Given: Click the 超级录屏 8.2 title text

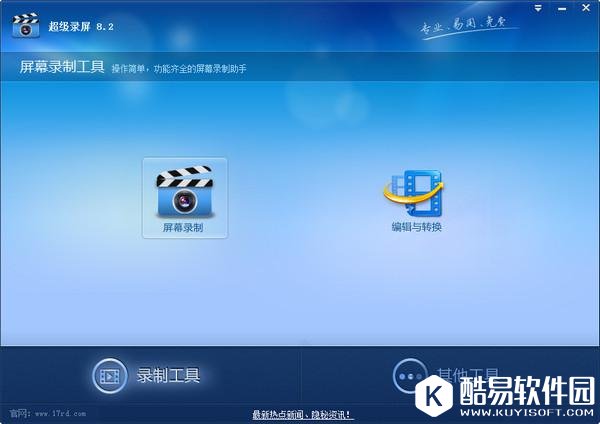Looking at the screenshot, I should [x=81, y=26].
